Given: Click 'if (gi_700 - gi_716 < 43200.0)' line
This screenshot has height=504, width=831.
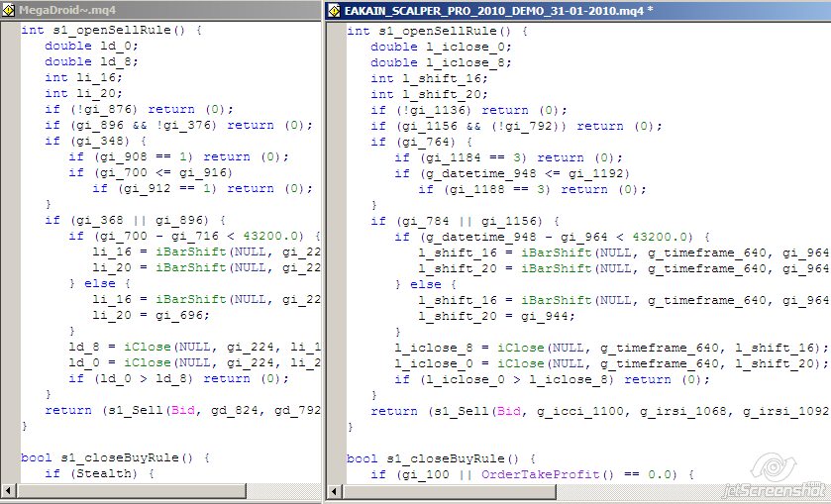Looking at the screenshot, I should tap(194, 237).
